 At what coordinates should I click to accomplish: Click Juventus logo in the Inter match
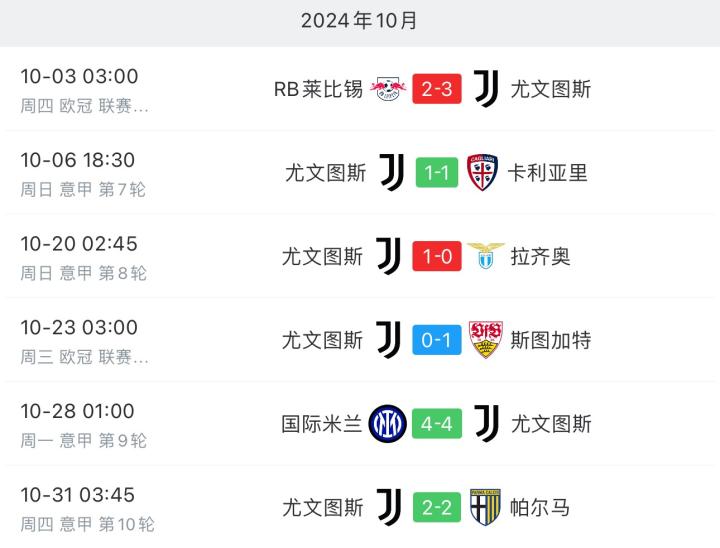[486, 424]
